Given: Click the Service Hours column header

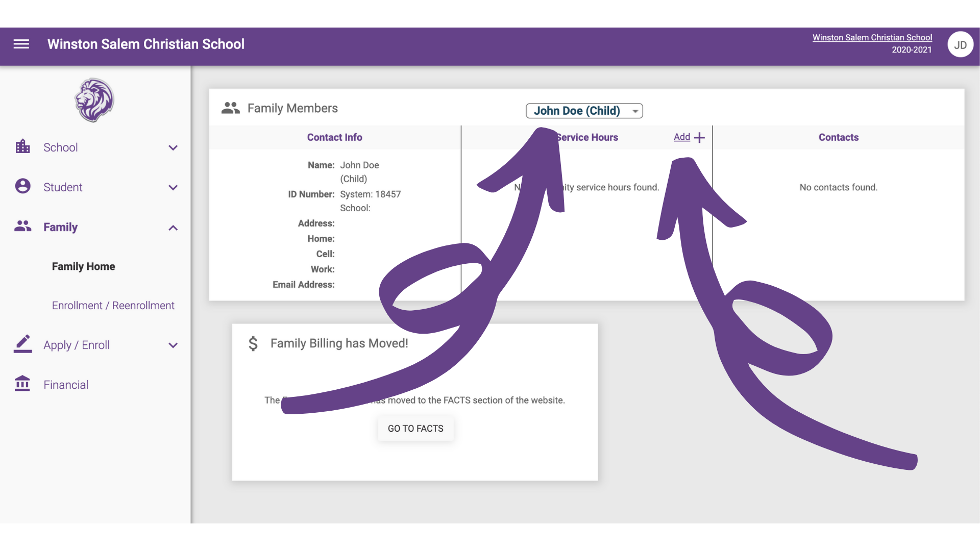Looking at the screenshot, I should click(587, 137).
